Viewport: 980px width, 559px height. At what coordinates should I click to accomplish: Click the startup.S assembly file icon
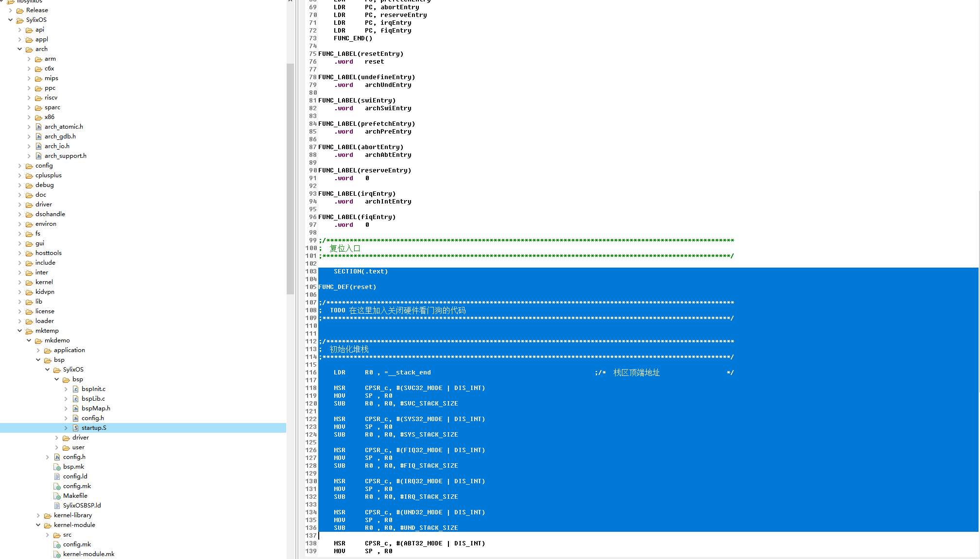[75, 428]
